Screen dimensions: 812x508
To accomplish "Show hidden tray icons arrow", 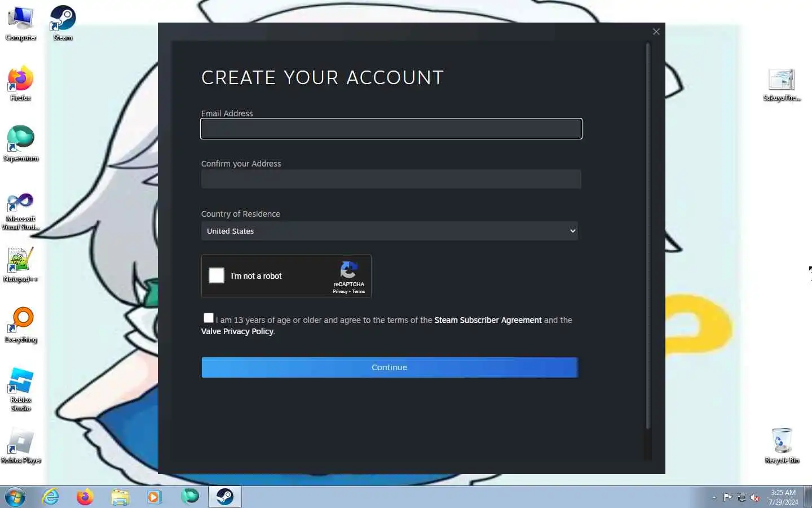I will (x=714, y=498).
